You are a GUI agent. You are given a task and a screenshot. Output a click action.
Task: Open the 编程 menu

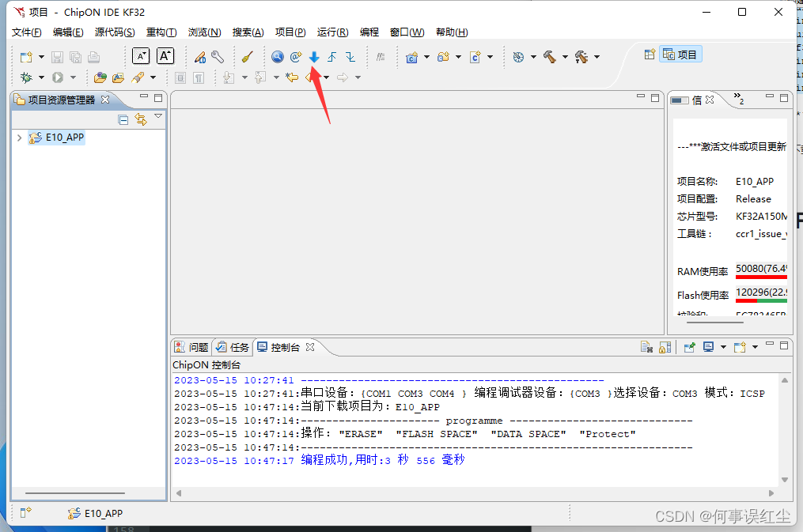point(369,32)
